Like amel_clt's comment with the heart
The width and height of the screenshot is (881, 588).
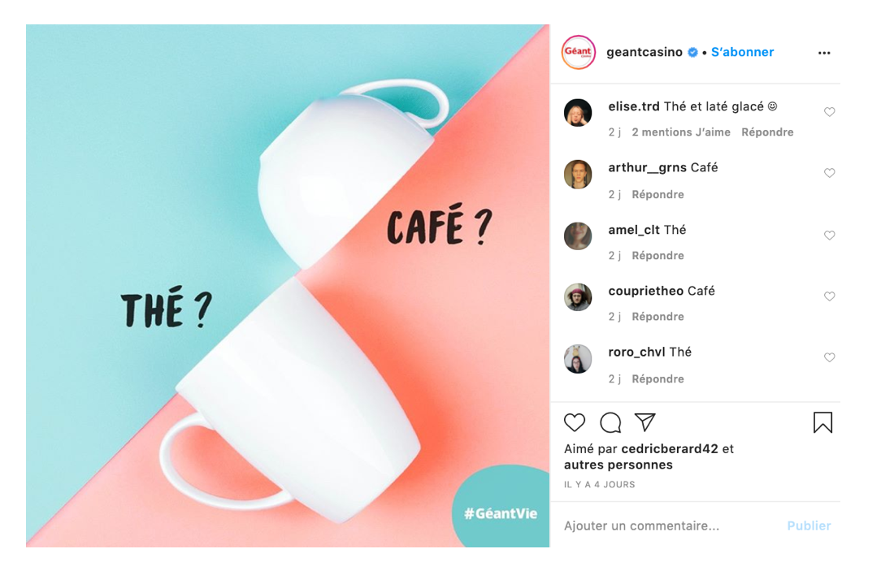coord(829,236)
